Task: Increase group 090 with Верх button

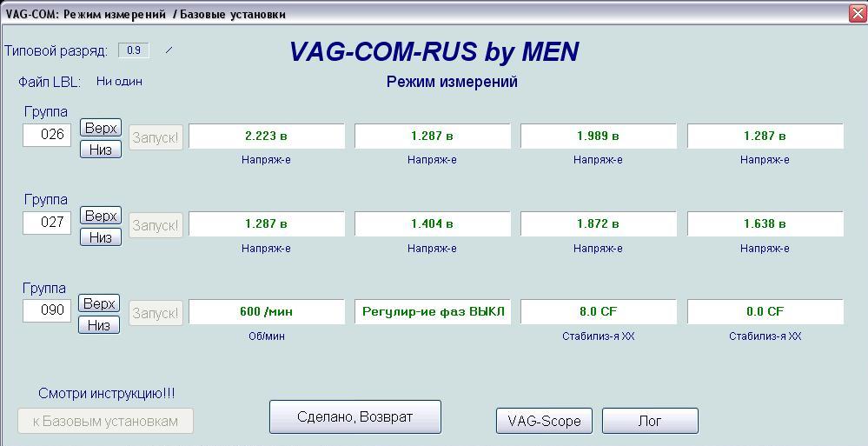Action: (x=100, y=303)
